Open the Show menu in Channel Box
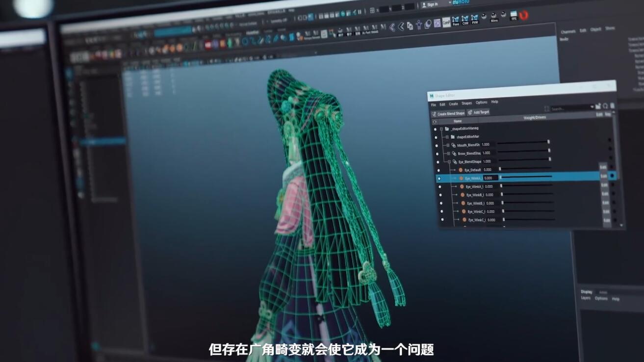The image size is (644, 362). [x=610, y=28]
